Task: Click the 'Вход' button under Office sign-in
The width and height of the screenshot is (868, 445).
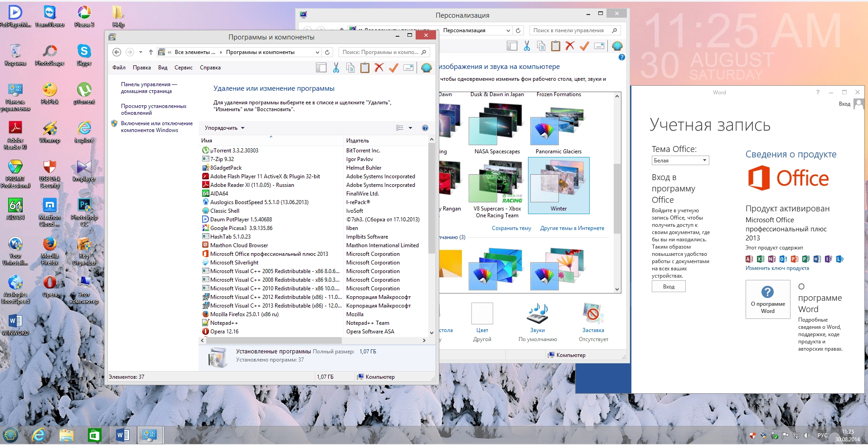Action: pos(669,287)
